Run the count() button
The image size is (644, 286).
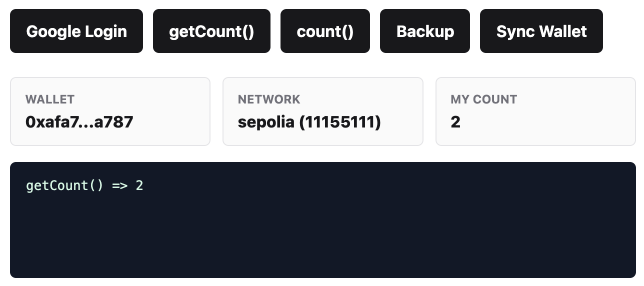[x=325, y=31]
